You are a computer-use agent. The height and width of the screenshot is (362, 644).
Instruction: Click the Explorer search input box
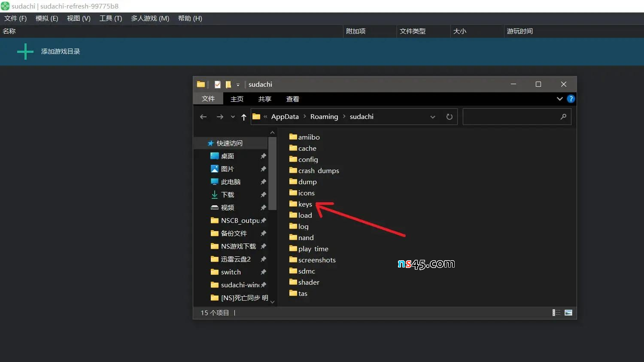pyautogui.click(x=511, y=117)
